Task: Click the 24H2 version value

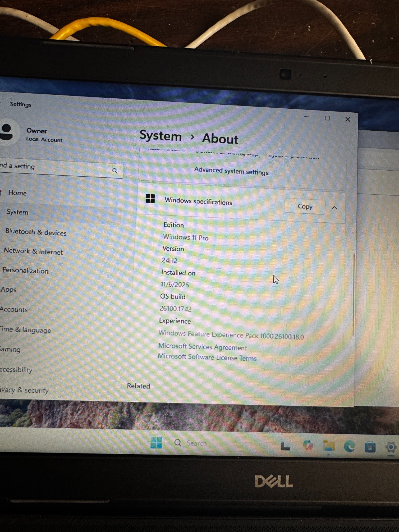Action: coord(170,260)
